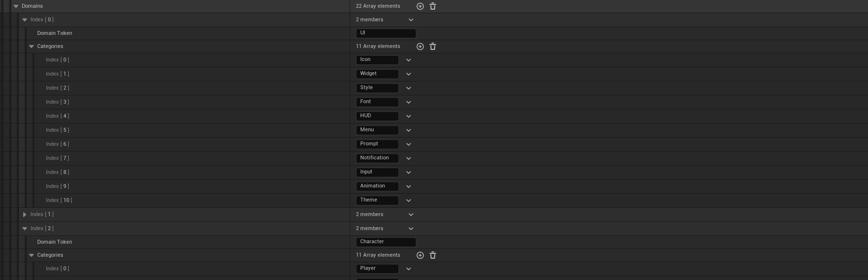Open element options for Menu category
The image size is (868, 280).
(x=409, y=130)
